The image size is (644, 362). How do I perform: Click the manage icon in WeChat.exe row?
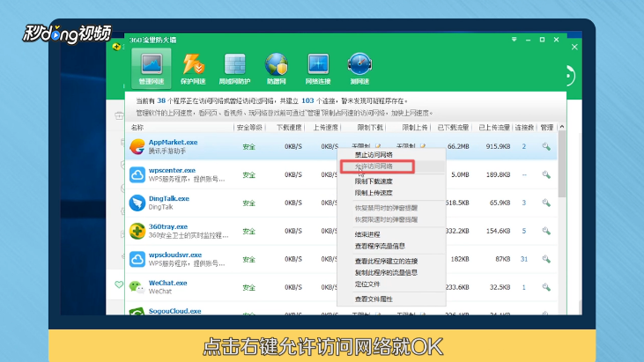pyautogui.click(x=546, y=287)
